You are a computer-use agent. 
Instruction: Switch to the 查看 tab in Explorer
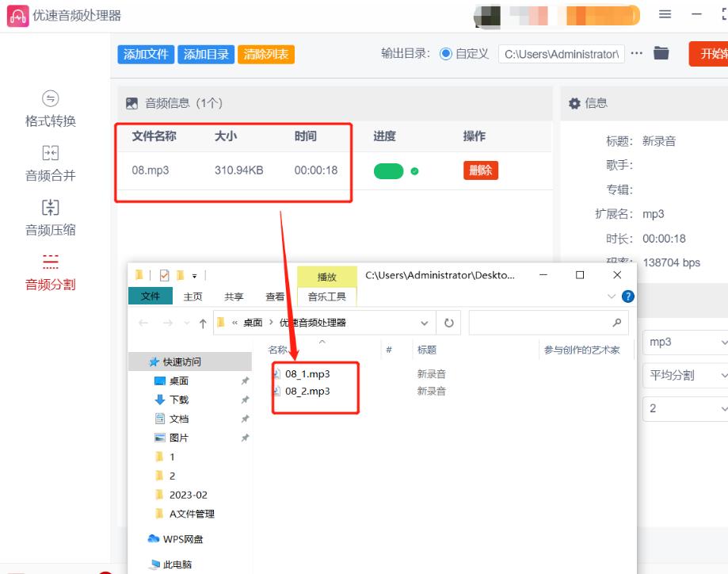274,295
